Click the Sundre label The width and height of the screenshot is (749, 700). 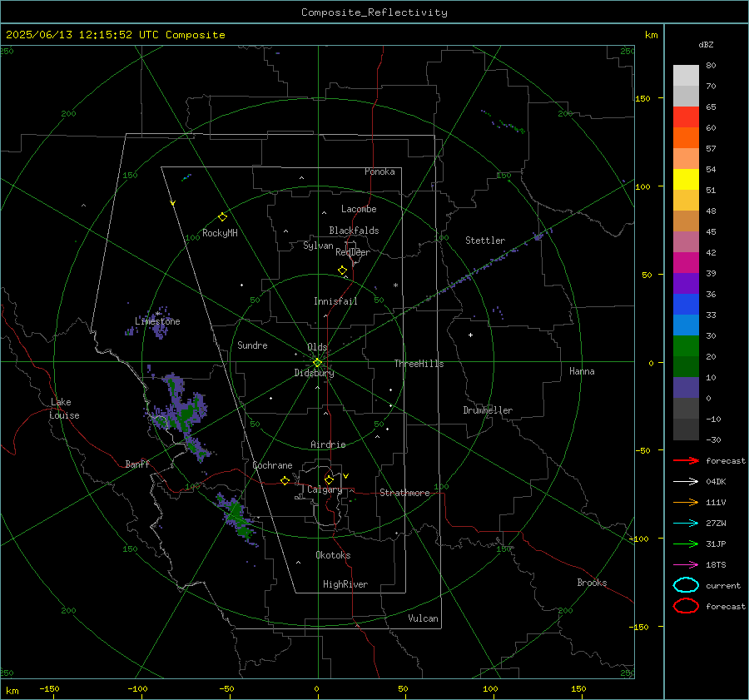[x=252, y=345]
